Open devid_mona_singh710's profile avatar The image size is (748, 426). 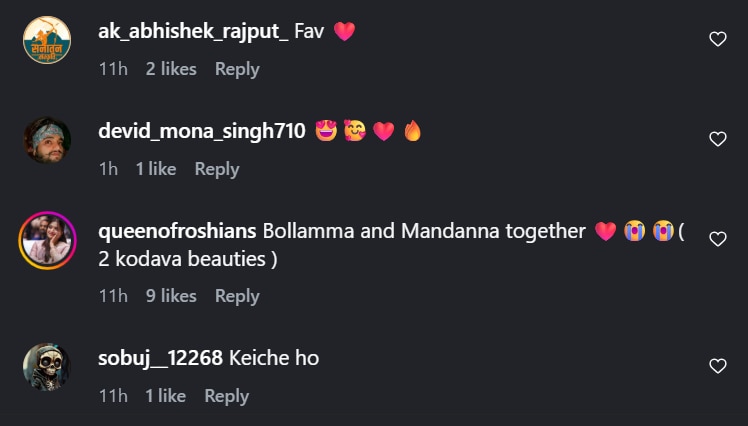click(x=47, y=140)
